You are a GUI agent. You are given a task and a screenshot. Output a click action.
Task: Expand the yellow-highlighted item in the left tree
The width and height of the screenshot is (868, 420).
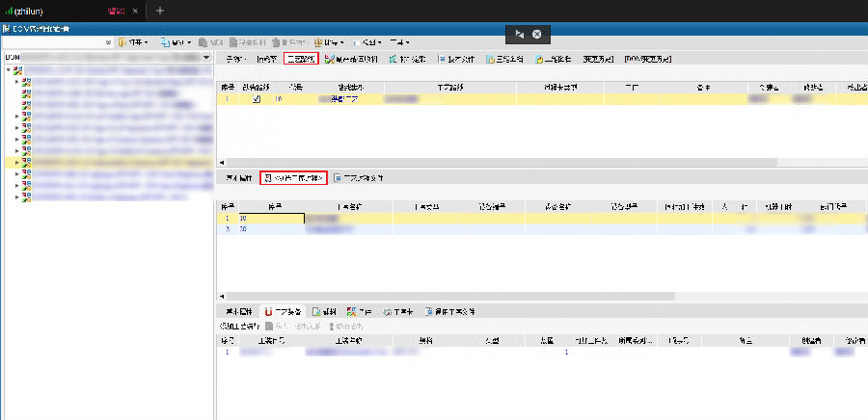click(x=16, y=162)
